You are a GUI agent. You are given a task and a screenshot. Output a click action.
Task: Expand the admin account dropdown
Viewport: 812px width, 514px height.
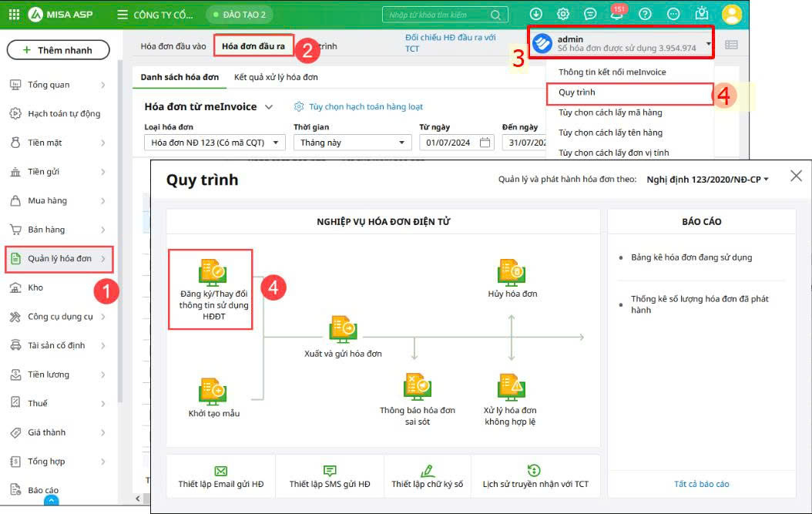[708, 43]
